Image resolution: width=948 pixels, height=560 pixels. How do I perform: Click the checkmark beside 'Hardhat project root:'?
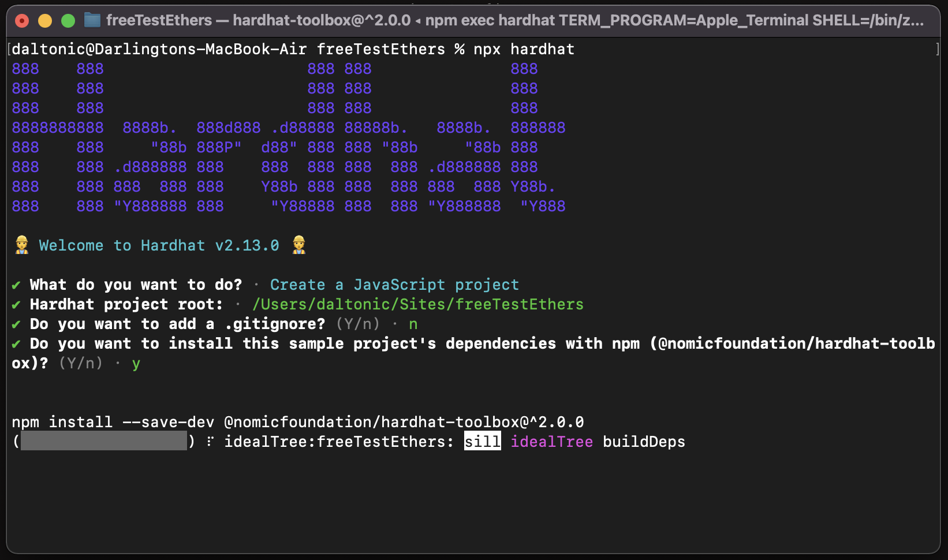coord(16,305)
